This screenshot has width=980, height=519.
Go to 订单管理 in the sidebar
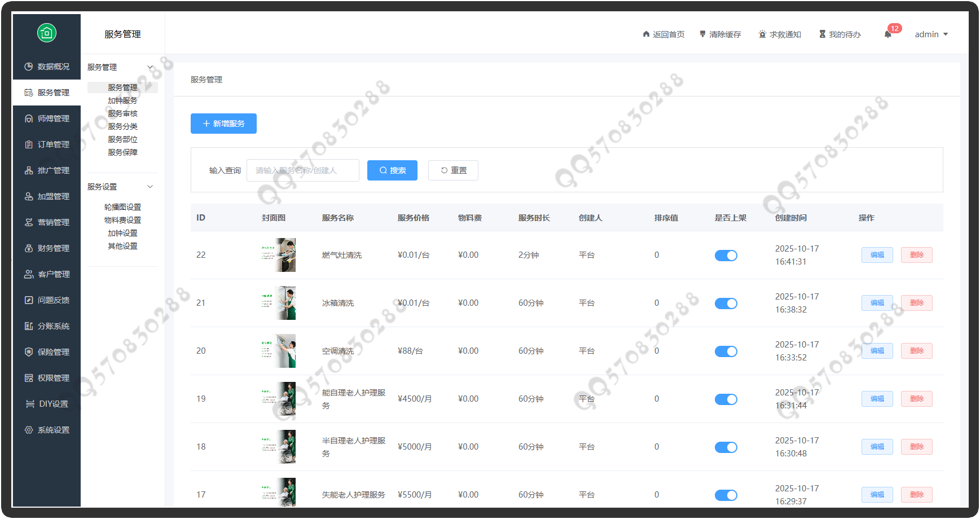coord(47,144)
